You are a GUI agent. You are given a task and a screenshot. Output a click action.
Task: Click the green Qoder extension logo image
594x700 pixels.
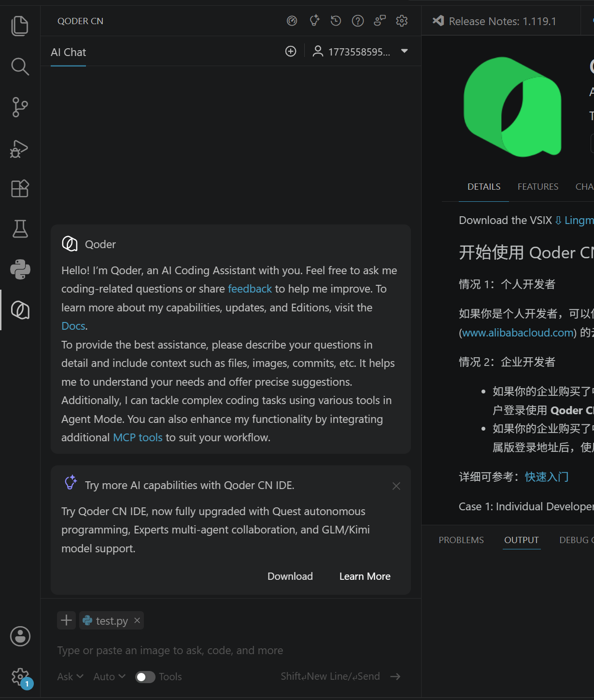click(x=512, y=107)
